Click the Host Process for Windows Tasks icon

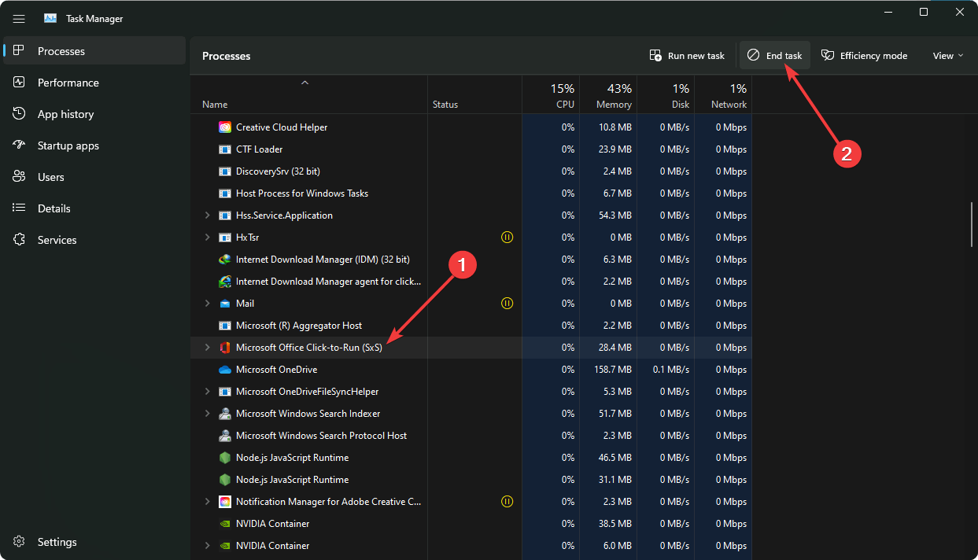click(224, 193)
